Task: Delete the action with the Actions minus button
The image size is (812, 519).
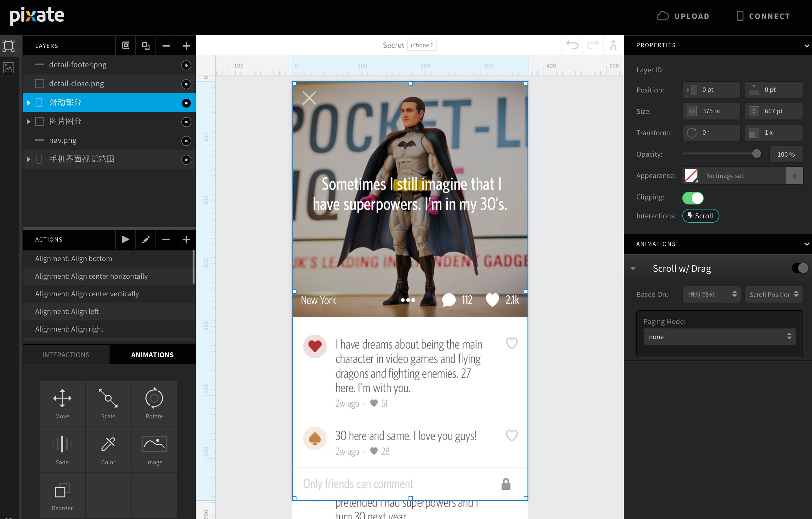Action: point(166,239)
